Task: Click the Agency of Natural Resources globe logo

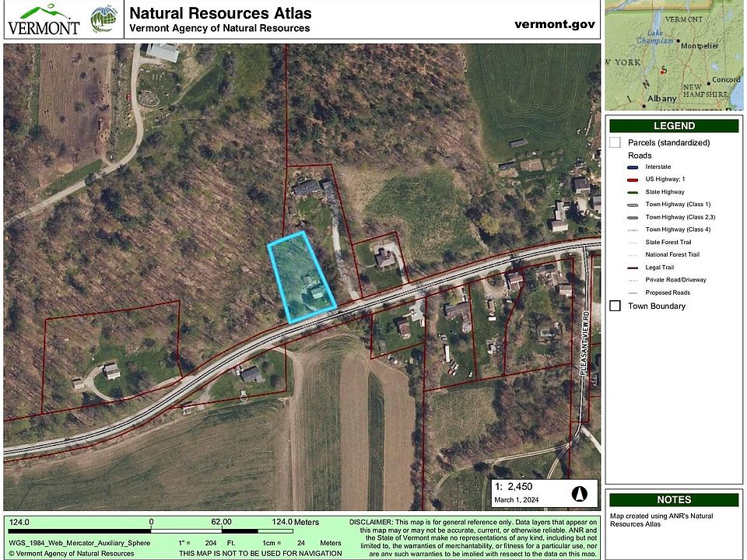Action: pyautogui.click(x=103, y=19)
